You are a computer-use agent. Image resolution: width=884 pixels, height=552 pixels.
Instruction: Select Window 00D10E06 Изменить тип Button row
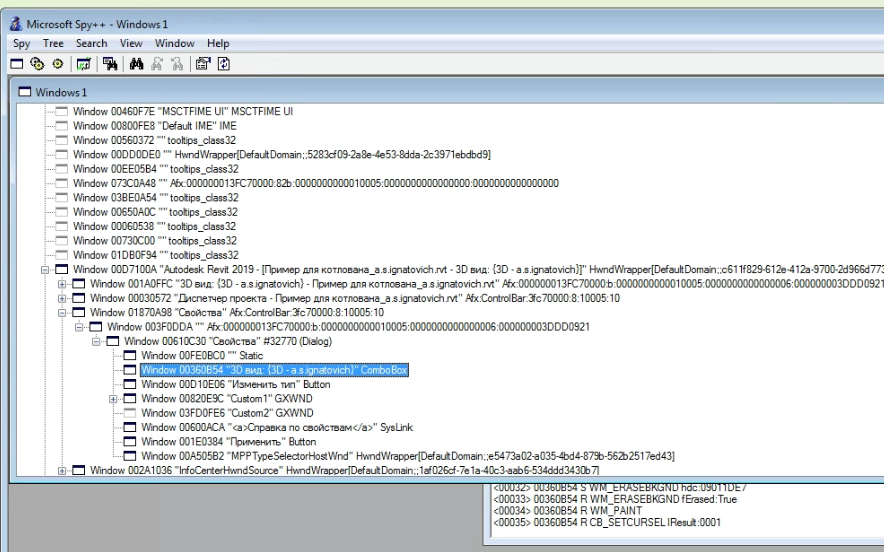tap(236, 385)
